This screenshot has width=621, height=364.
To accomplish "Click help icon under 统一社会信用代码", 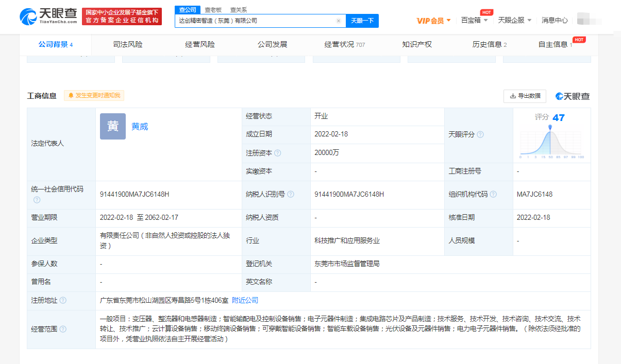I will coord(37,200).
